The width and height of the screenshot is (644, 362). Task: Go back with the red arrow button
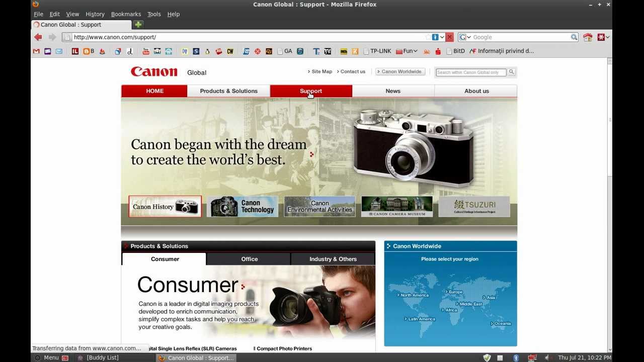(x=38, y=37)
